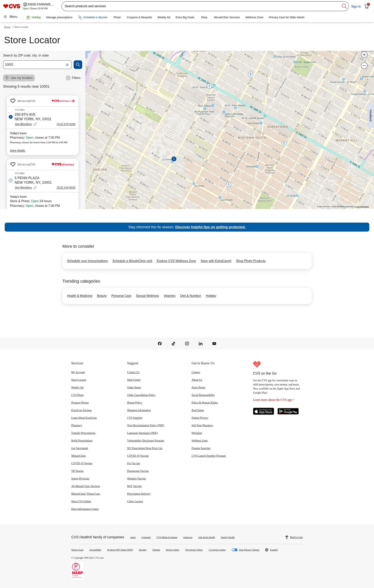This screenshot has width=374, height=588.
Task: Click Back to top link
Action: tap(296, 537)
